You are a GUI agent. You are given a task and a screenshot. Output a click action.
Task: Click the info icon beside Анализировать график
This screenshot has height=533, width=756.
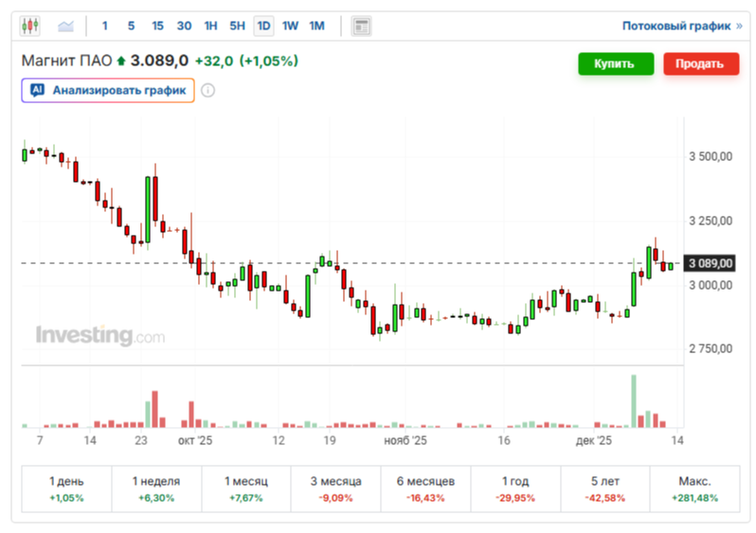tap(207, 90)
